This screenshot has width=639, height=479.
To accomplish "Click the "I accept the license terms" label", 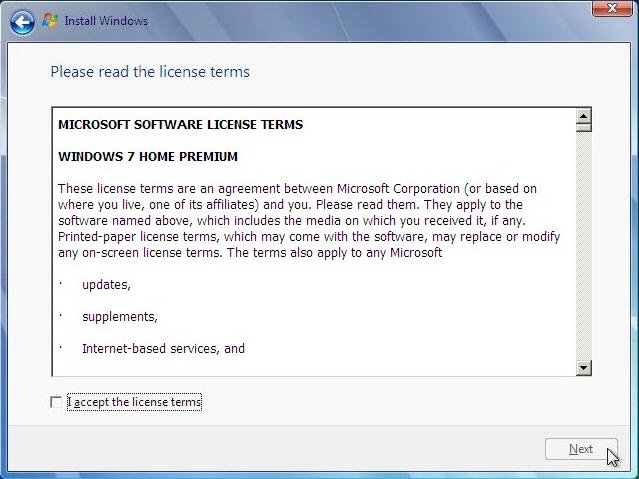I will click(x=134, y=402).
